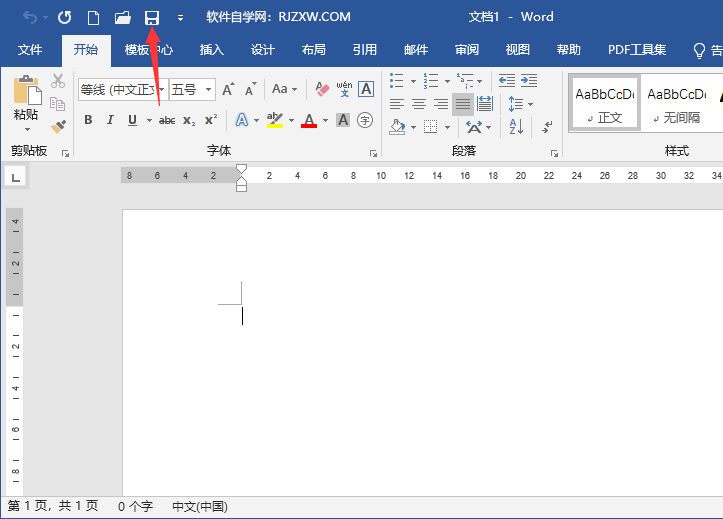The width and height of the screenshot is (723, 519).
Task: Increase font size with A-up icon
Action: 228,89
